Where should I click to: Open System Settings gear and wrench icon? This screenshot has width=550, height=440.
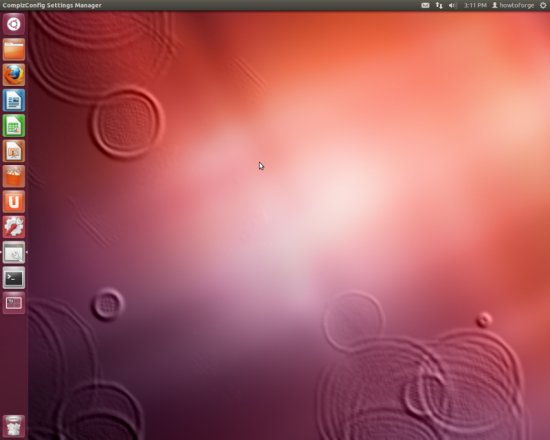coord(14,227)
